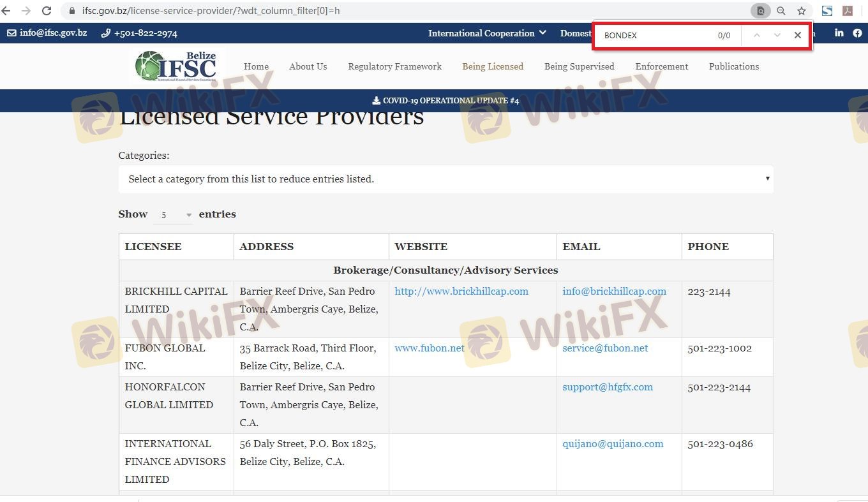Screen dimensions: 868x502
Task: Open the Publications menu item
Action: coord(733,66)
